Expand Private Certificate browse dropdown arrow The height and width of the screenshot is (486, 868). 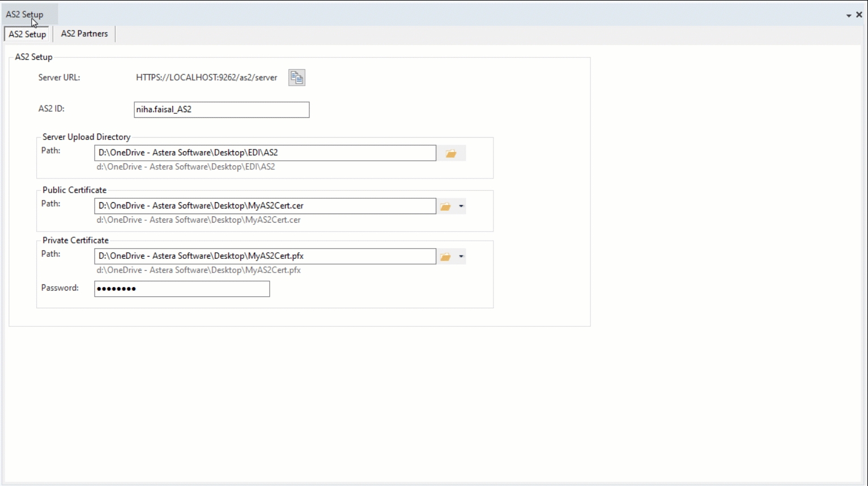click(x=461, y=257)
